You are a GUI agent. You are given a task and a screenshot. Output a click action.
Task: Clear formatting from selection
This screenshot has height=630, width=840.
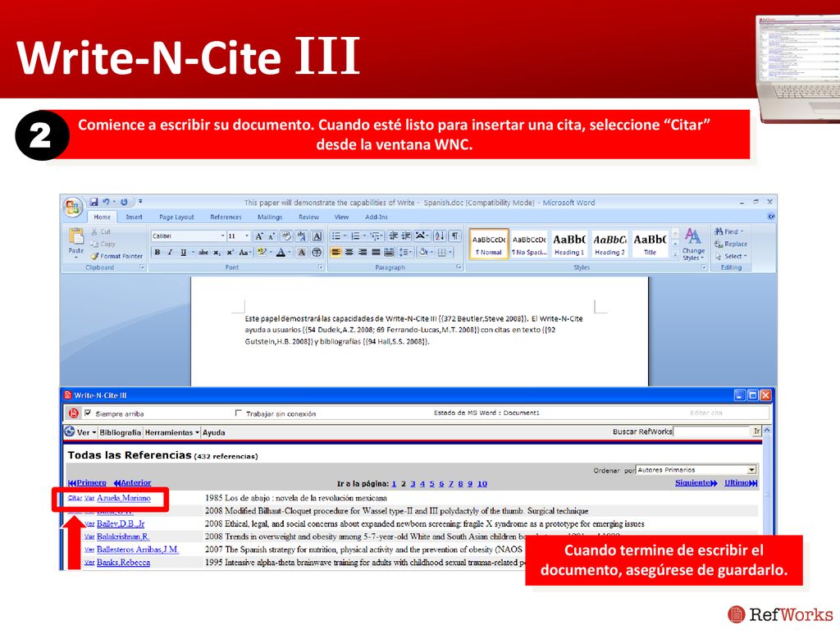click(286, 236)
